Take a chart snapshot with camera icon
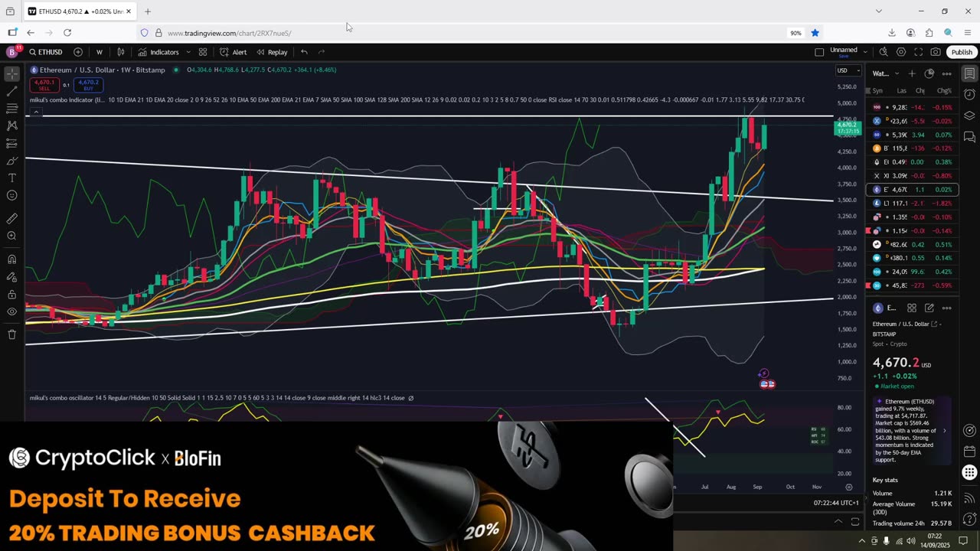The width and height of the screenshot is (980, 551). pyautogui.click(x=936, y=52)
